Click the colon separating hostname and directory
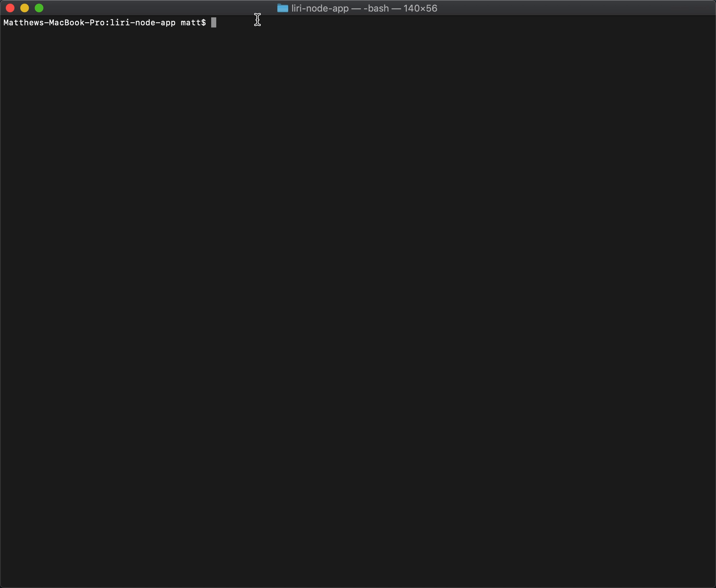The width and height of the screenshot is (716, 588). pyautogui.click(x=107, y=23)
